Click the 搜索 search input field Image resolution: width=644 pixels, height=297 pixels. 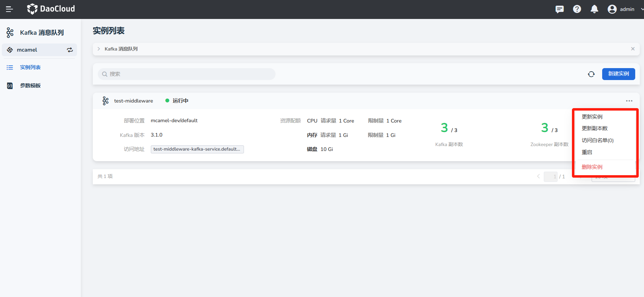click(x=186, y=74)
